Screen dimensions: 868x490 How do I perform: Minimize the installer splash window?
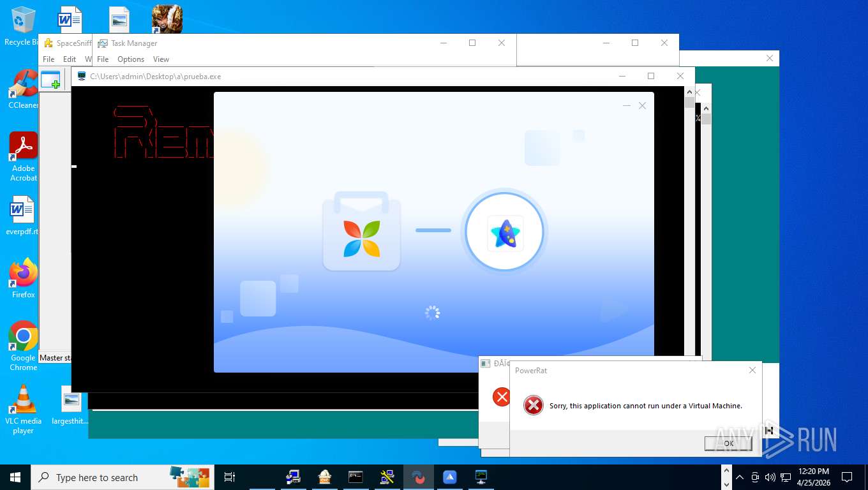tap(627, 105)
